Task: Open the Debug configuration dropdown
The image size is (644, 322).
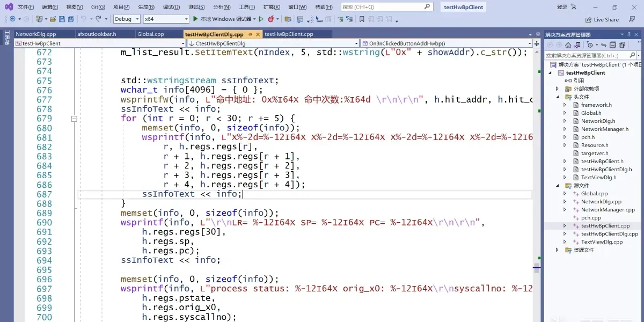Action: (127, 19)
